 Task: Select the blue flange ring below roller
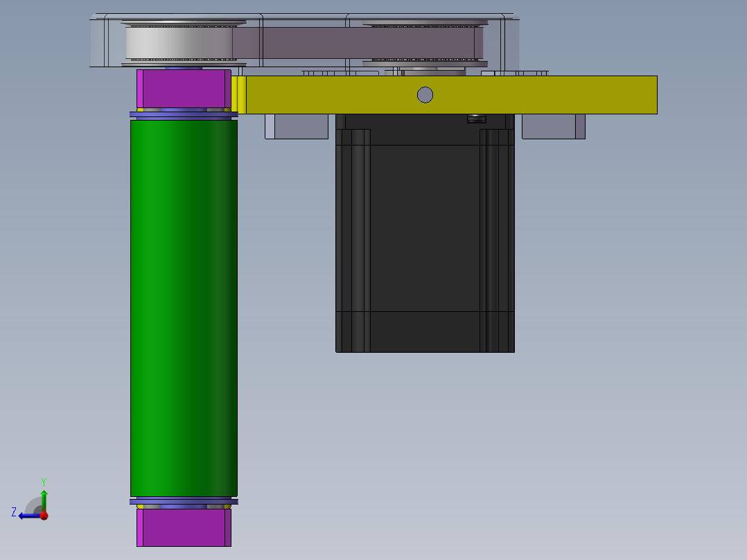[184, 502]
